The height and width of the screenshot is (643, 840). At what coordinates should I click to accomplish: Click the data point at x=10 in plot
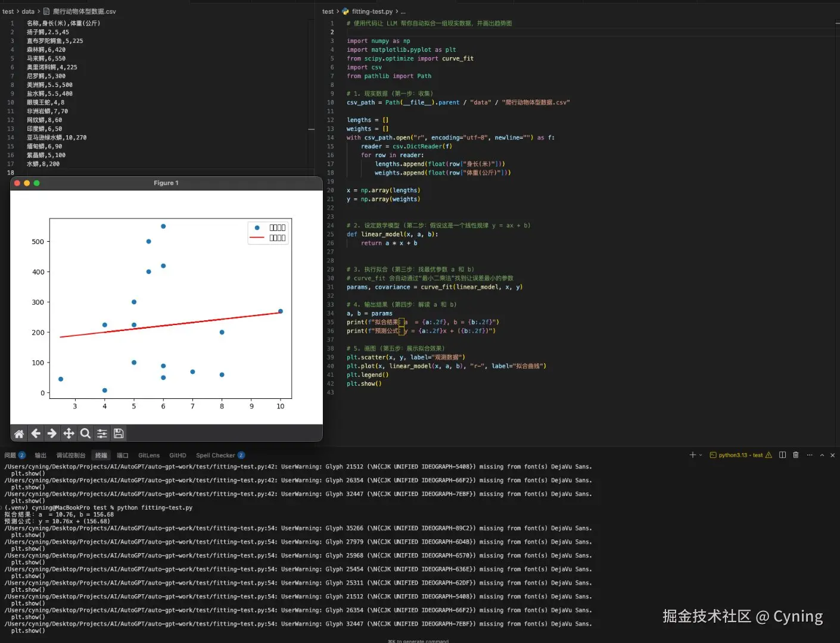pyautogui.click(x=281, y=311)
